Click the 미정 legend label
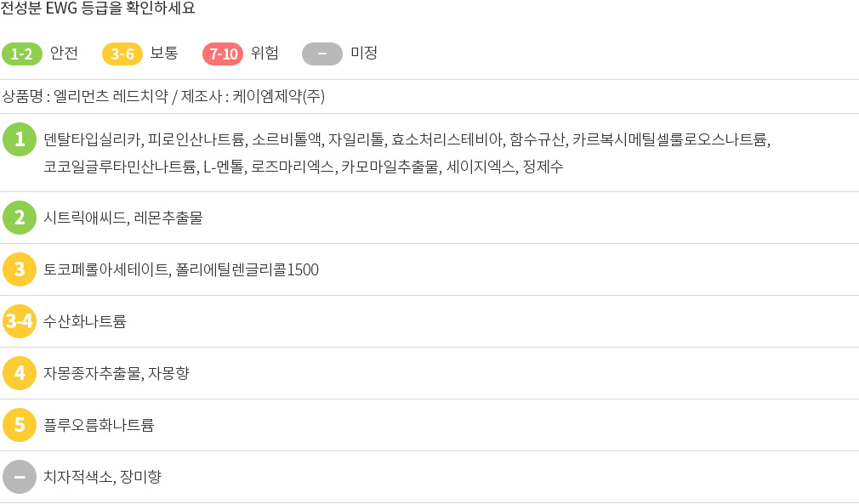 pyautogui.click(x=364, y=53)
